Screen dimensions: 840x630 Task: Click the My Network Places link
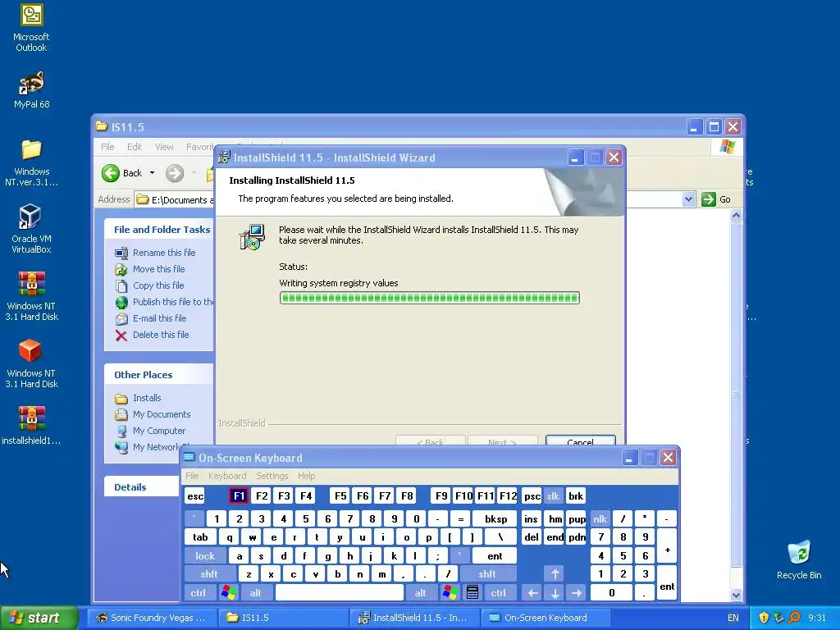coord(160,447)
